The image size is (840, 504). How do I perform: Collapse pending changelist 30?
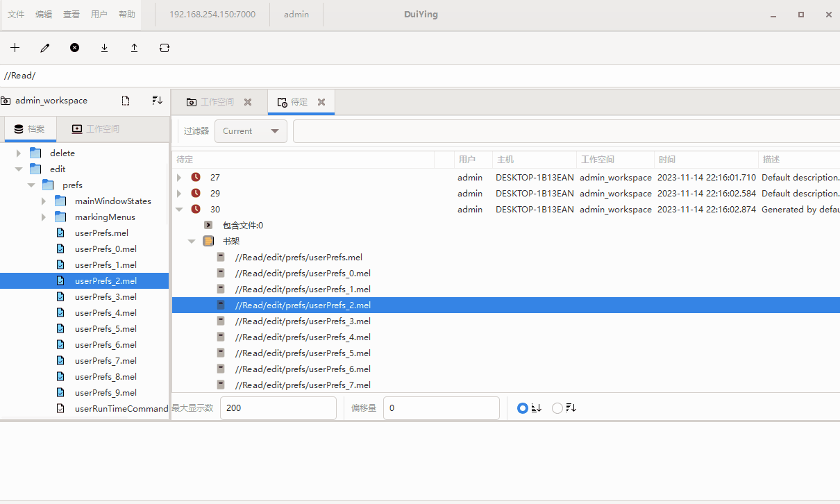(179, 209)
